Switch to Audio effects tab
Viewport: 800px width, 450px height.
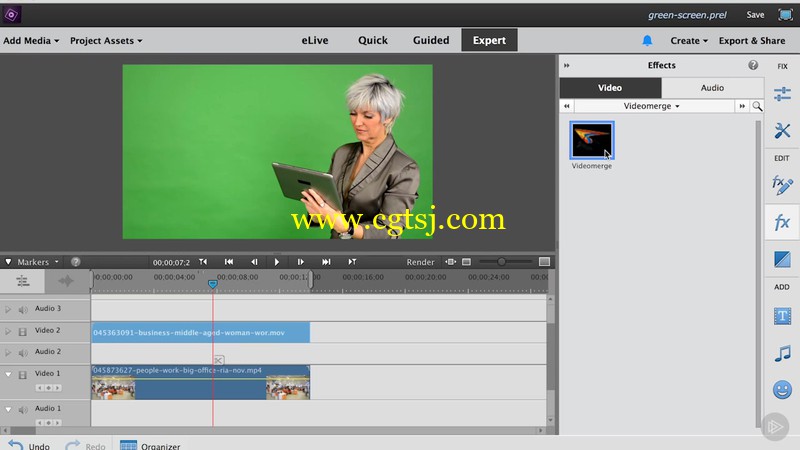712,88
